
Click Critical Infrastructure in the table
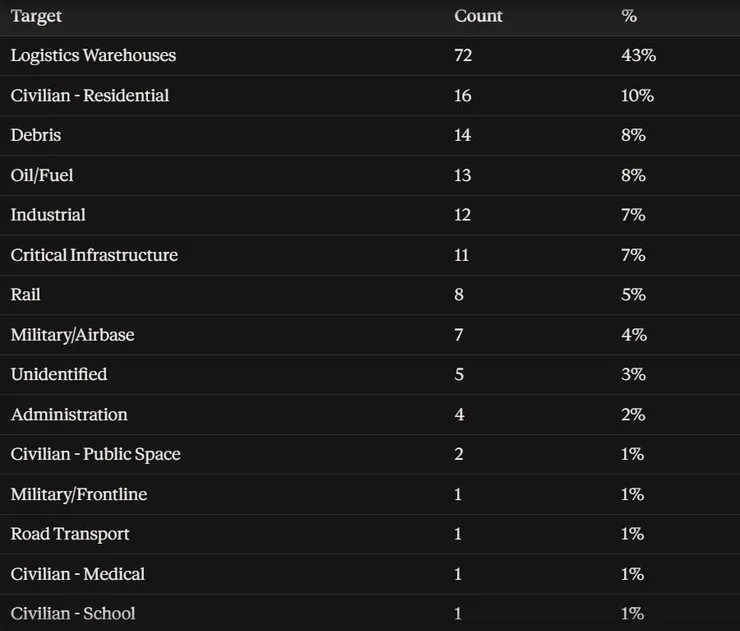pyautogui.click(x=94, y=255)
